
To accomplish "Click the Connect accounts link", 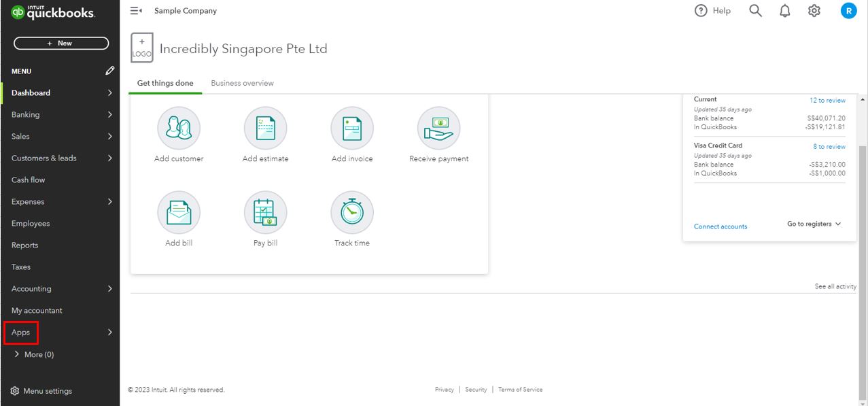I will tap(721, 226).
